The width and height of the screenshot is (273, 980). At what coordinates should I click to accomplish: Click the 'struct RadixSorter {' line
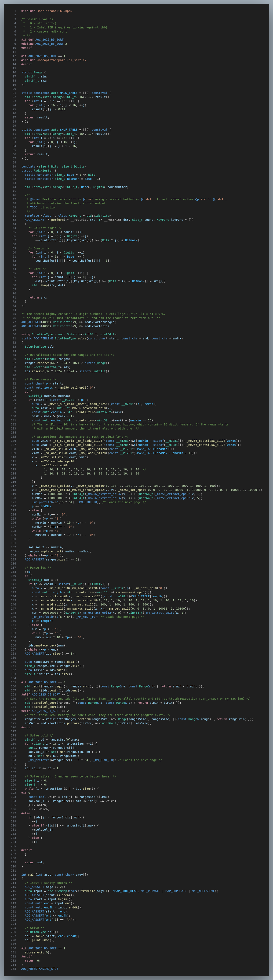(x=39, y=171)
